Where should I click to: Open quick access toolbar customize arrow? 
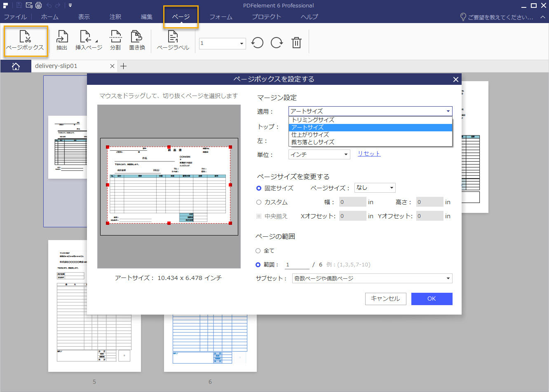pyautogui.click(x=70, y=5)
